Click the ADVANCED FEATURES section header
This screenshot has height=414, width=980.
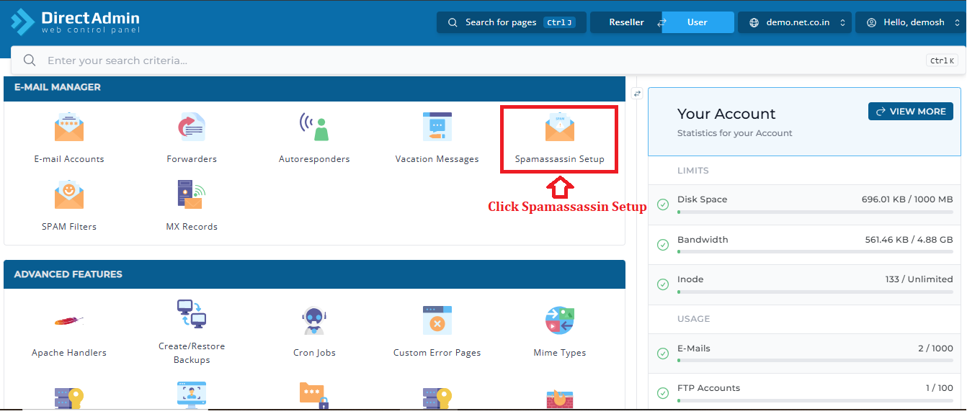tap(314, 274)
